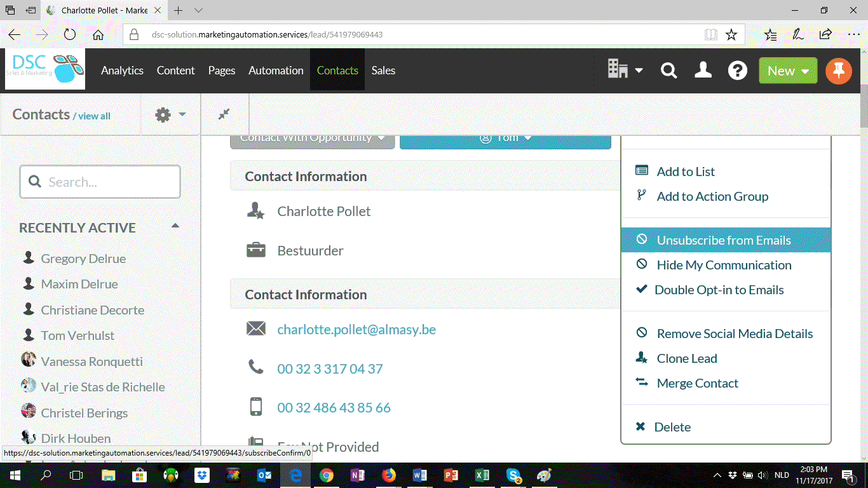This screenshot has width=868, height=488.
Task: Email charlotte.pollet@almasy.be via the link
Action: tap(356, 329)
